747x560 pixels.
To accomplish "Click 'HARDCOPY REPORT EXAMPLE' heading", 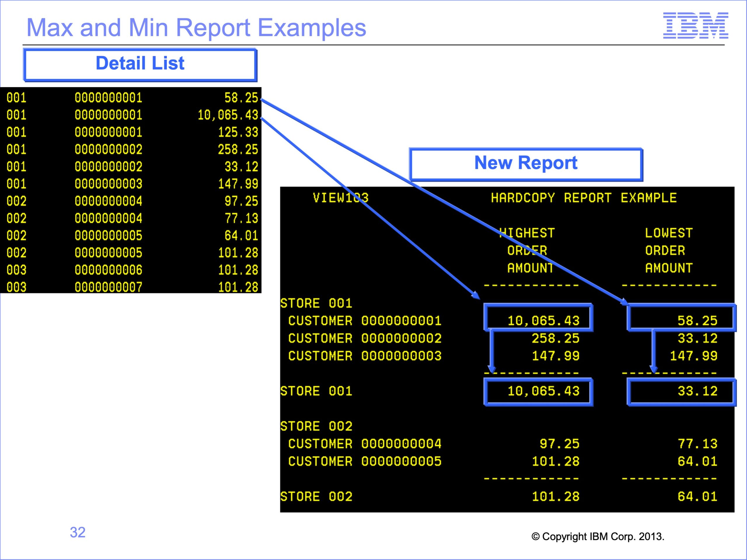I will coord(584,198).
